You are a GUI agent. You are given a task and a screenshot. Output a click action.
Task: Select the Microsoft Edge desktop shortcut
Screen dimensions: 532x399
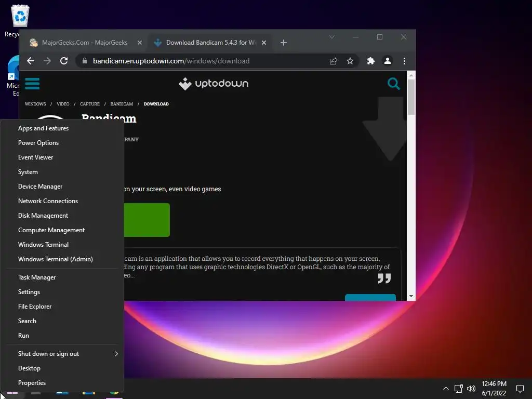click(13, 76)
